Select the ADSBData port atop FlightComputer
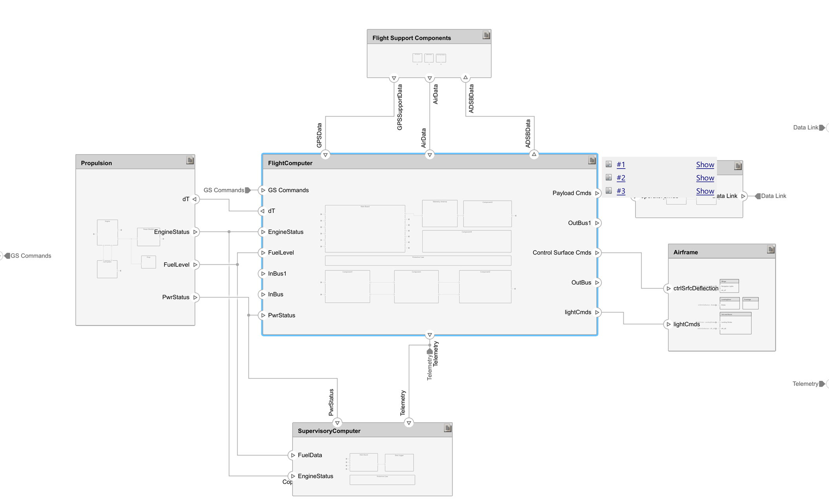 click(534, 155)
